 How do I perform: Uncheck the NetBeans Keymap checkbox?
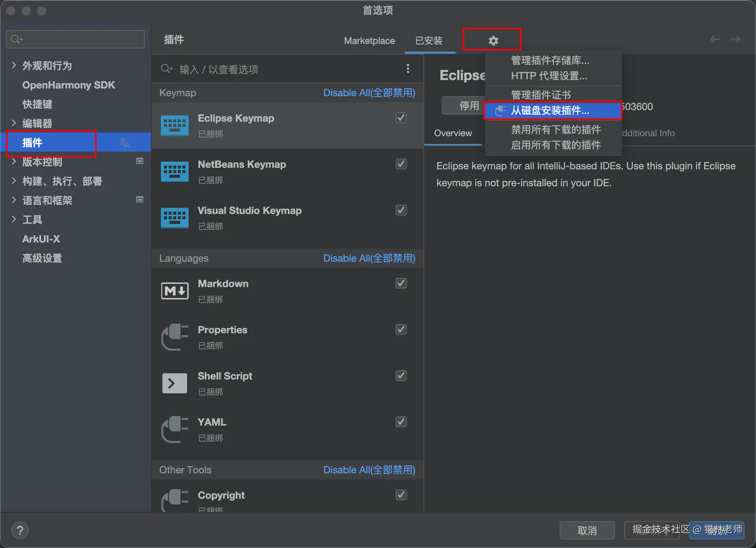[x=401, y=164]
